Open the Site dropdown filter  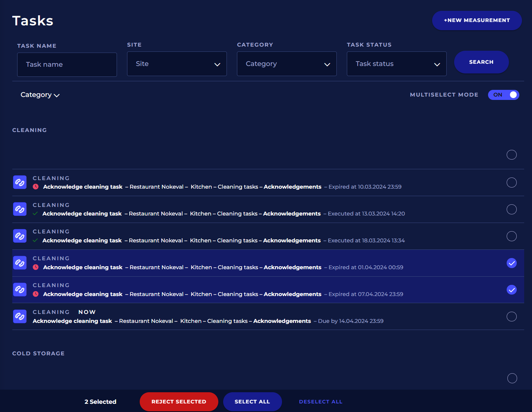[x=177, y=64]
